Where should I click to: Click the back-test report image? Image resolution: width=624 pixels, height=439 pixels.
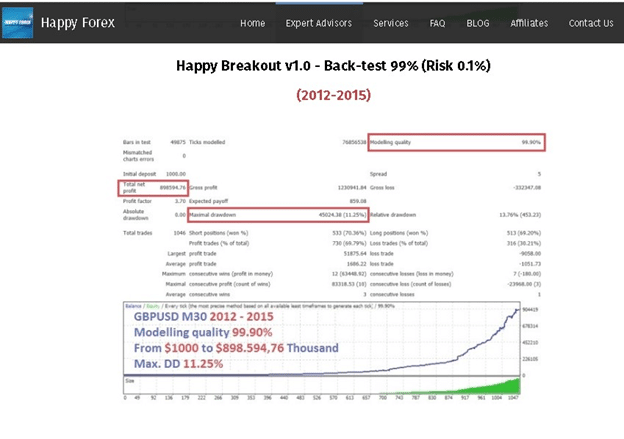[x=333, y=267]
